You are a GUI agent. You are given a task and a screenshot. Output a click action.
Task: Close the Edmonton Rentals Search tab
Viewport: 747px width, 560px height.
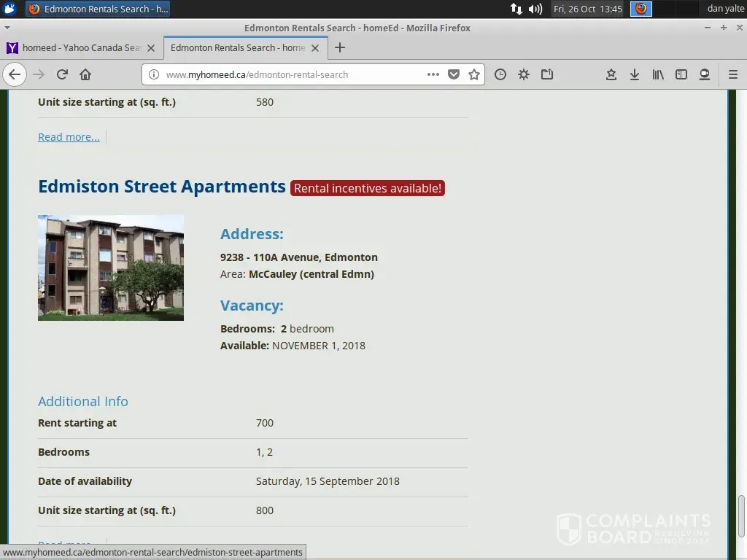315,48
